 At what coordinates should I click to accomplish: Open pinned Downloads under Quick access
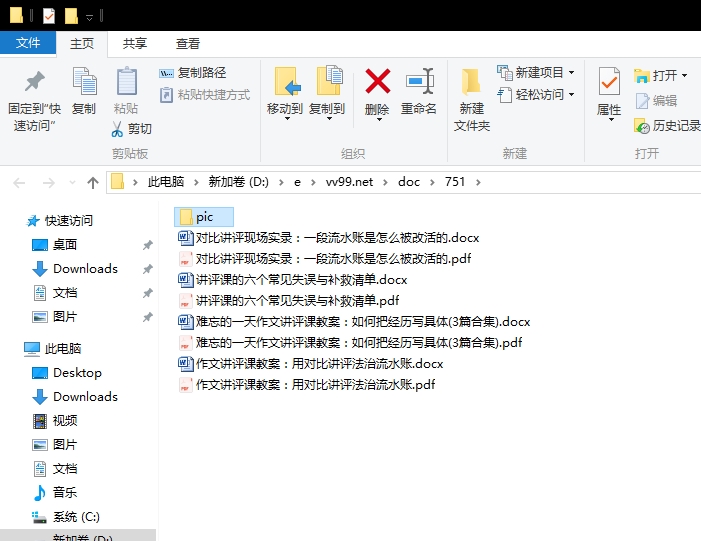pyautogui.click(x=75, y=269)
